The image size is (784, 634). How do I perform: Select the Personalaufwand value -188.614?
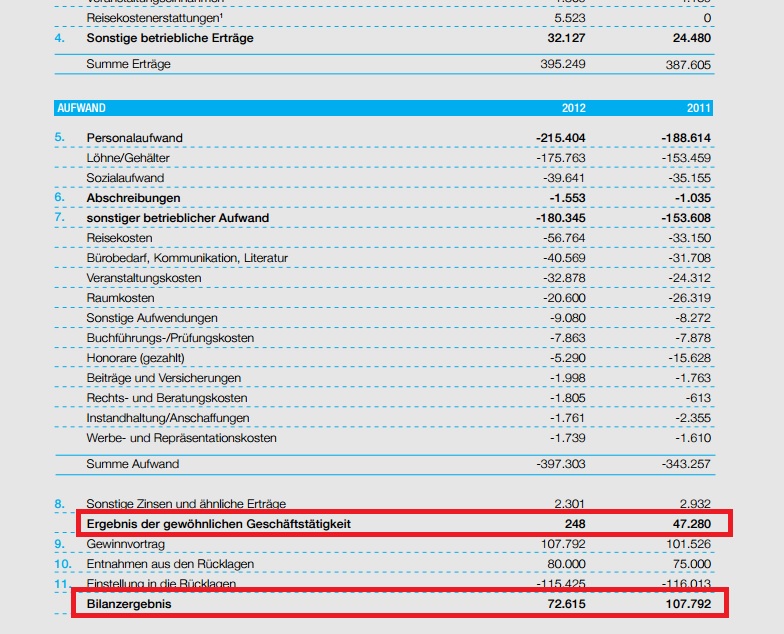coord(686,138)
